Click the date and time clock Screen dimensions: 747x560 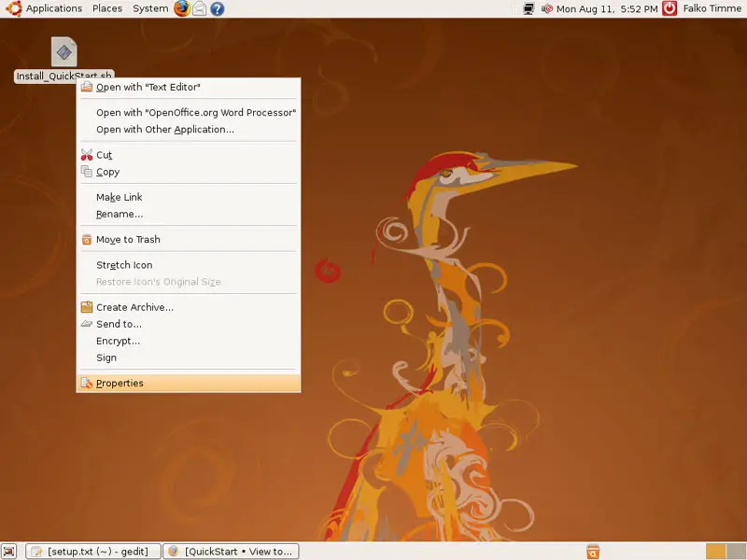[x=607, y=8]
